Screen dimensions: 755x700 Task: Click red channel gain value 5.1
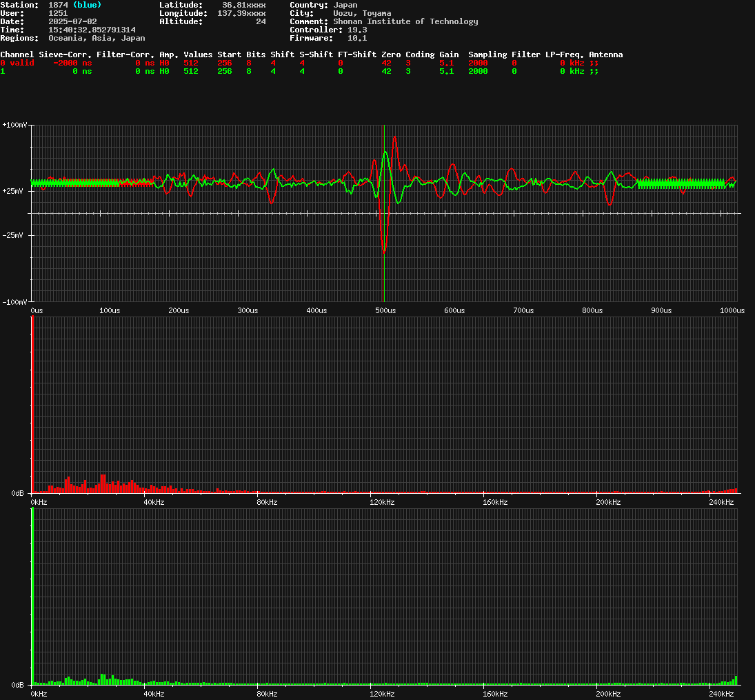click(446, 63)
